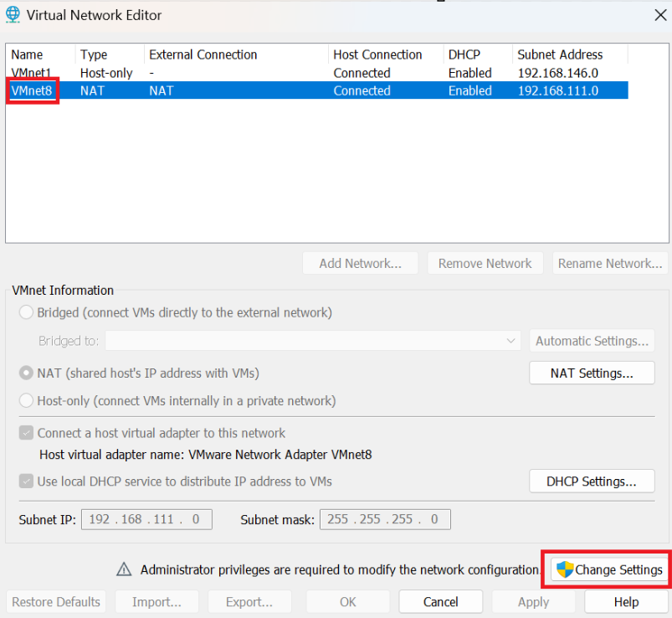The image size is (672, 618).
Task: Click the Cancel button
Action: (x=440, y=602)
